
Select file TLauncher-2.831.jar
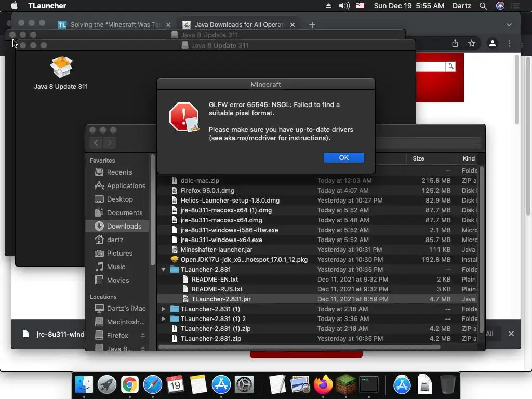[x=317, y=299]
